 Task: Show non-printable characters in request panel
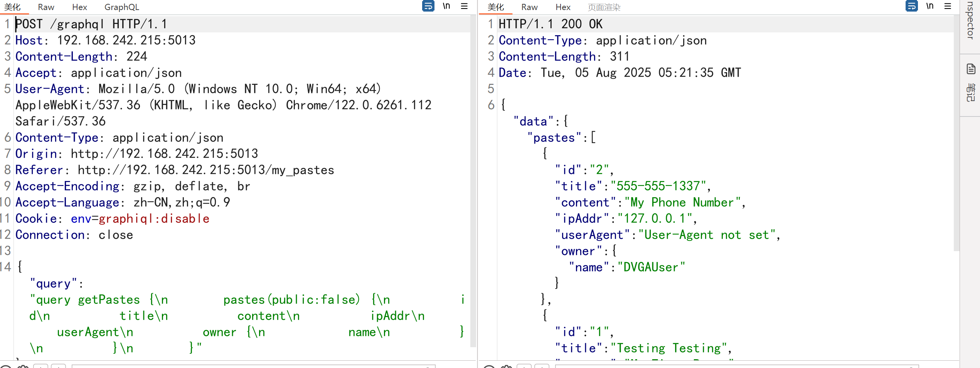(446, 6)
